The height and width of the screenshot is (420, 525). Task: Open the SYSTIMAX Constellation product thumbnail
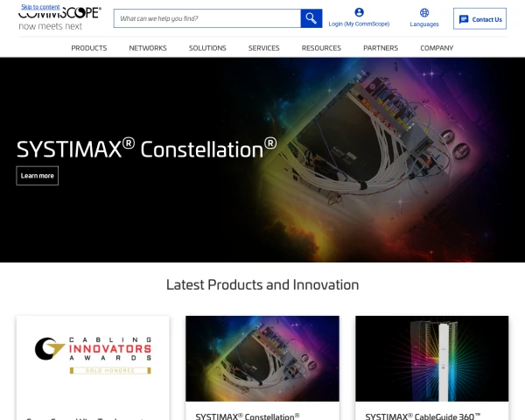pos(262,359)
